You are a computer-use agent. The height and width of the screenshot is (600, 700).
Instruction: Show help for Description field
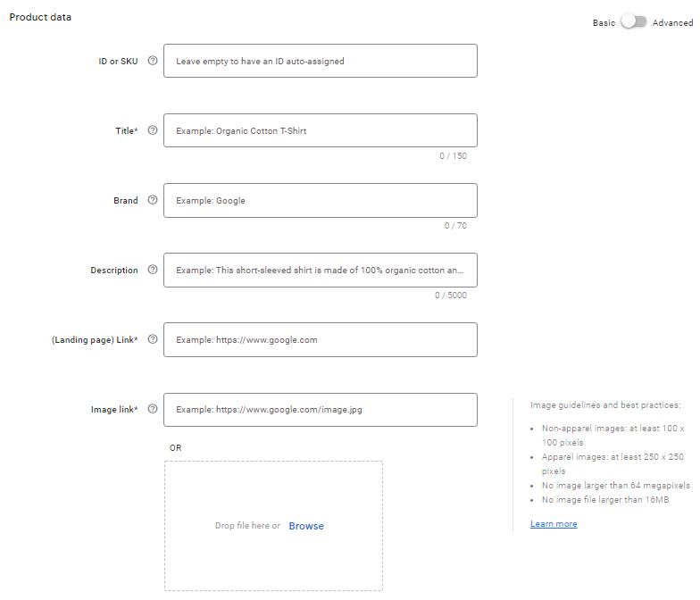153,270
